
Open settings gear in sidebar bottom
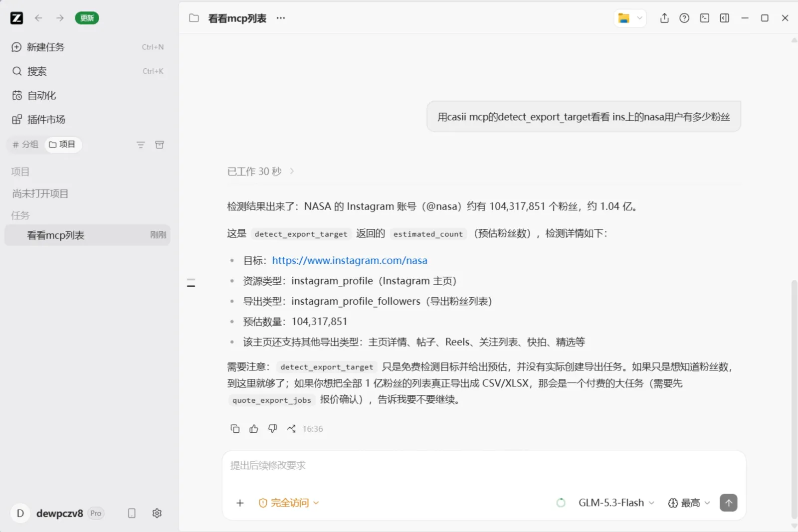157,514
